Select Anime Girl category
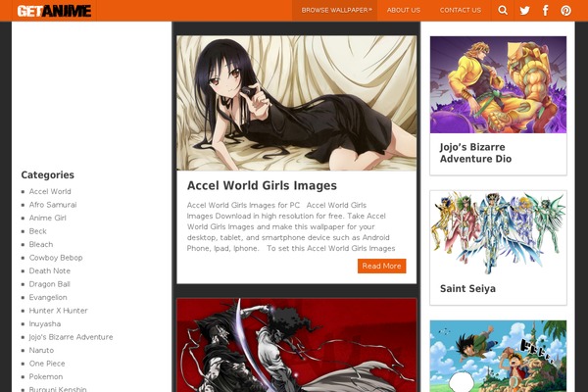The width and height of the screenshot is (588, 392). [x=48, y=218]
